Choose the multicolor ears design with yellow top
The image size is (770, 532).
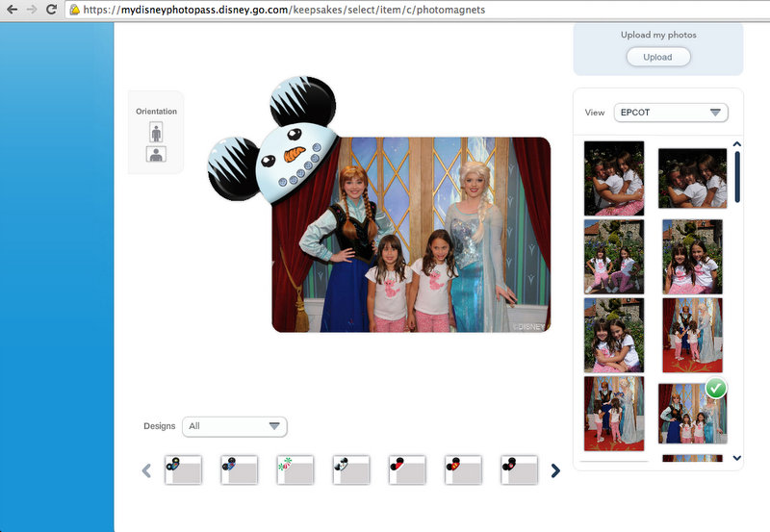(x=183, y=469)
